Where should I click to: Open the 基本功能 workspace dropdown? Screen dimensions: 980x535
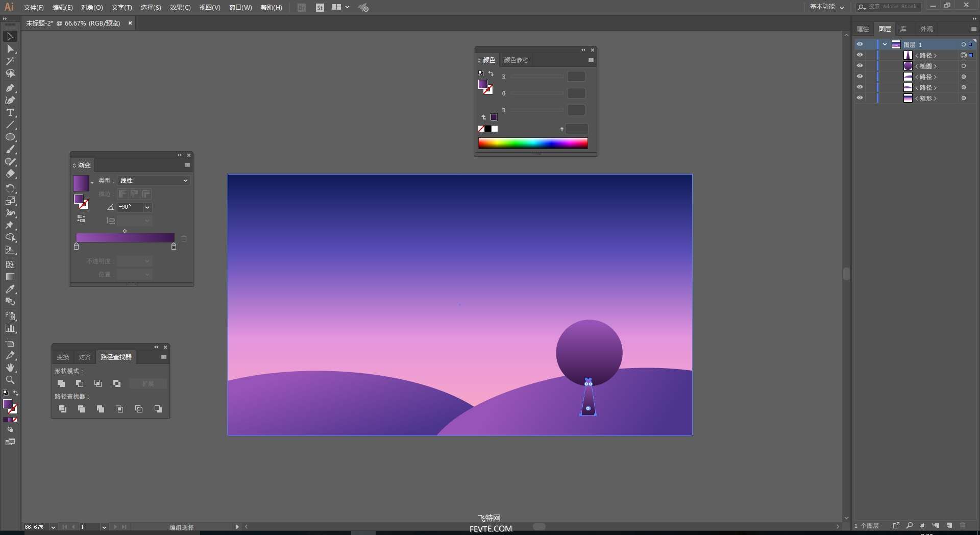(x=827, y=7)
